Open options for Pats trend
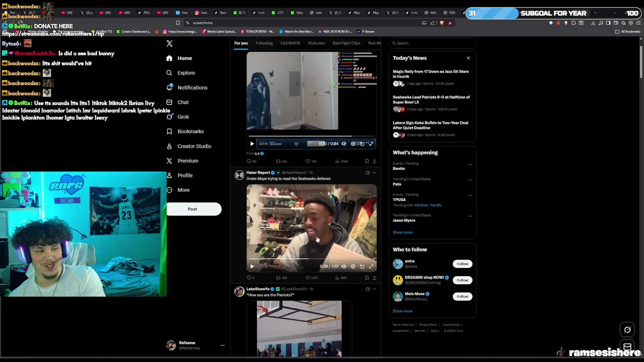Viewport: 644px width, 362px height. click(x=470, y=180)
